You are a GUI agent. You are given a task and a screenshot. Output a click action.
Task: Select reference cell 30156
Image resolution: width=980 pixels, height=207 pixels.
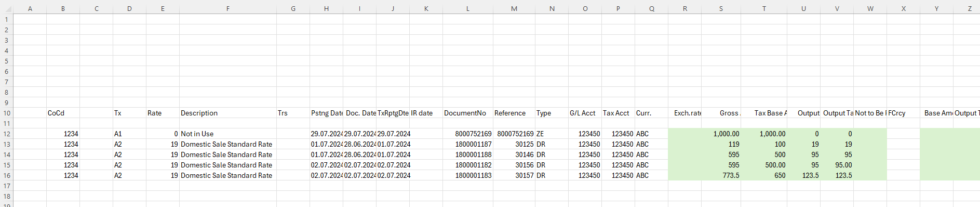514,165
